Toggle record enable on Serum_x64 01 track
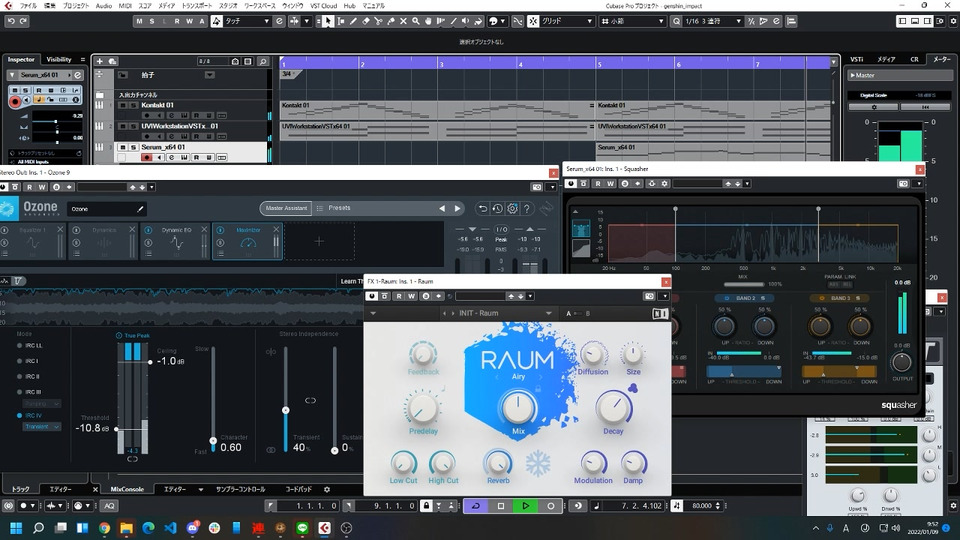Screen dimensions: 960x540 click(x=146, y=157)
